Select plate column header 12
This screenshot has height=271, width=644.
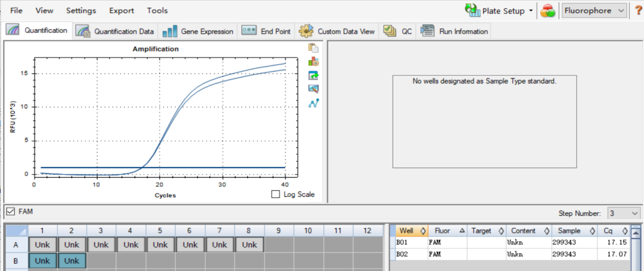(368, 231)
